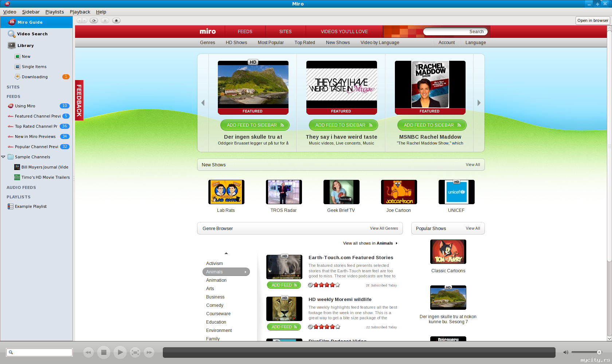This screenshot has width=612, height=364.
Task: Open the Downloading list
Action: point(36,77)
